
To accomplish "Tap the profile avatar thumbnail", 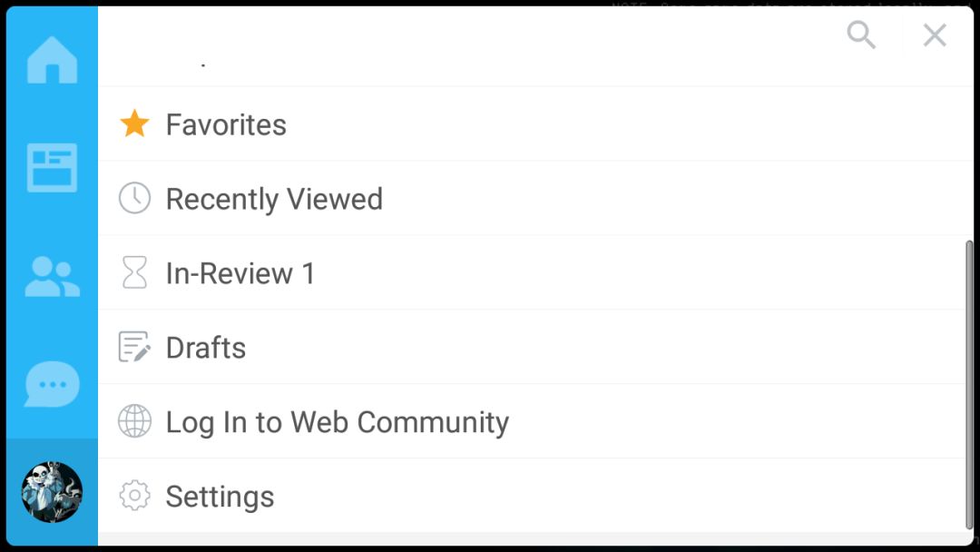I will (x=52, y=492).
